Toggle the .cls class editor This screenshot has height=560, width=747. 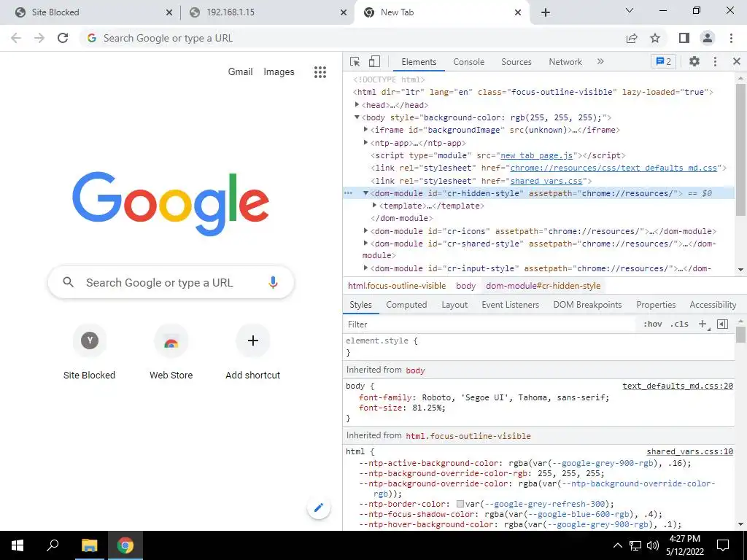tap(679, 324)
